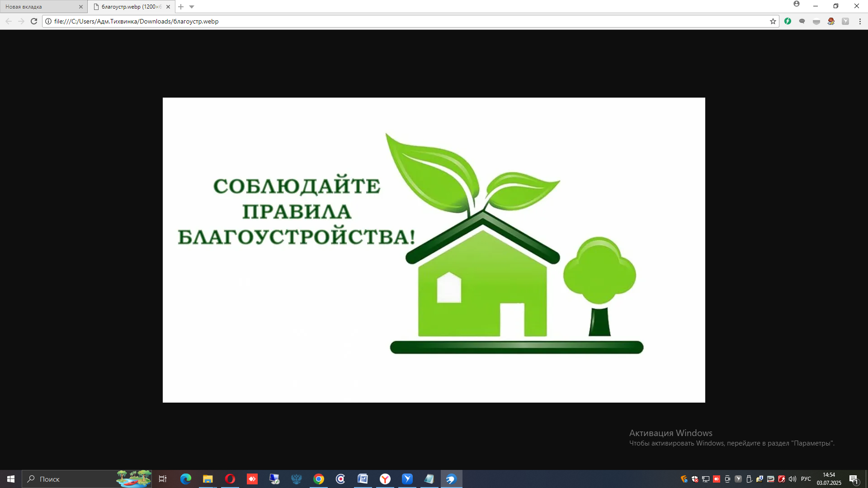Click the displayed благоустройство image
The height and width of the screenshot is (488, 868).
434,250
